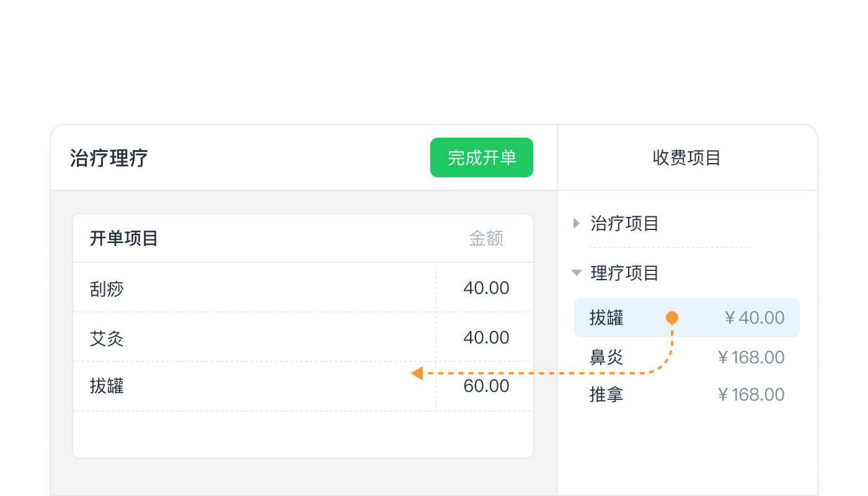Choose 拔罐 in the fee items list
The height and width of the screenshot is (496, 868).
coord(607,318)
